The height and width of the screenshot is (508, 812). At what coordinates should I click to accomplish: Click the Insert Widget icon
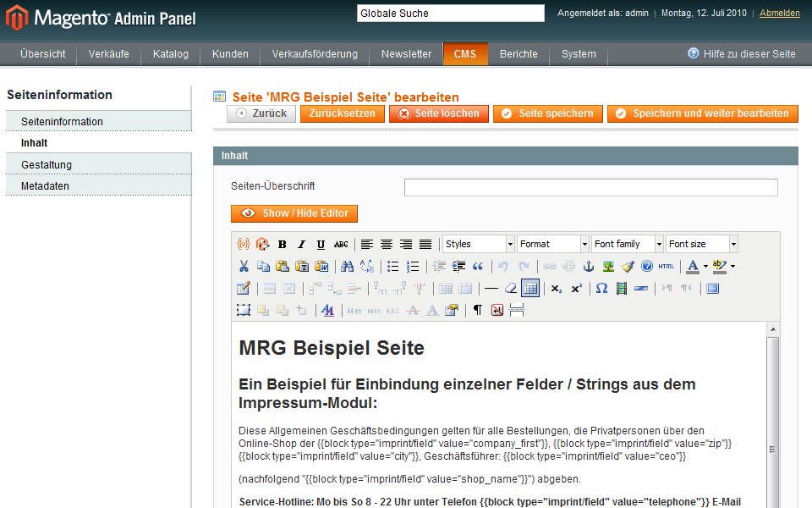pos(262,244)
